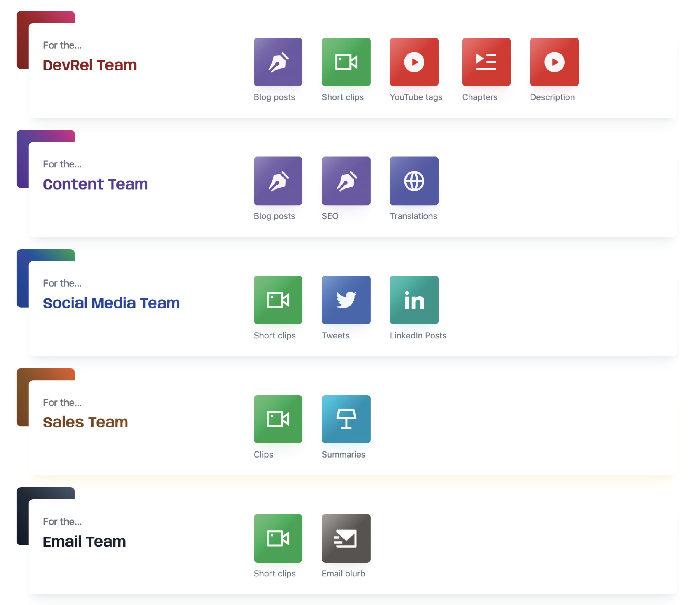Click the Description play icon

click(554, 62)
